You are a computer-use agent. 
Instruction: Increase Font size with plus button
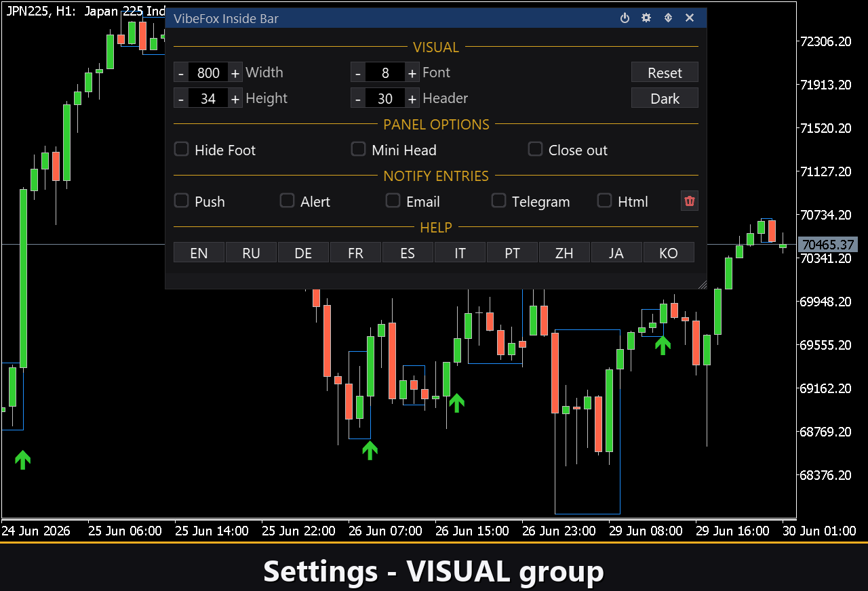412,73
